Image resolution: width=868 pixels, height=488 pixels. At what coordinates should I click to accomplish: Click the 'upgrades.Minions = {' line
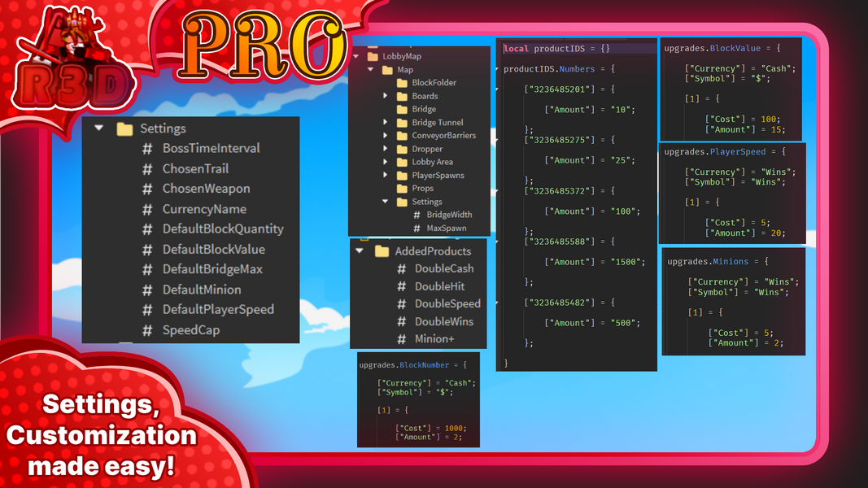tap(718, 262)
